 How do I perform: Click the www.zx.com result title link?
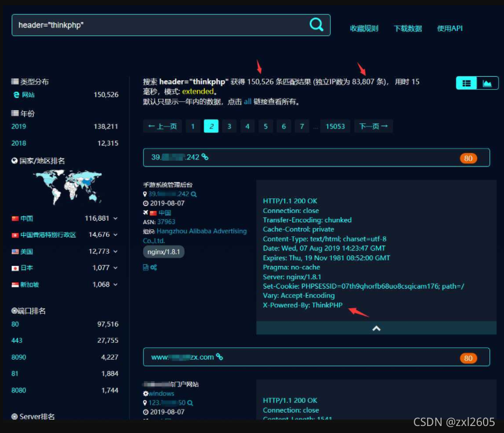(x=182, y=357)
